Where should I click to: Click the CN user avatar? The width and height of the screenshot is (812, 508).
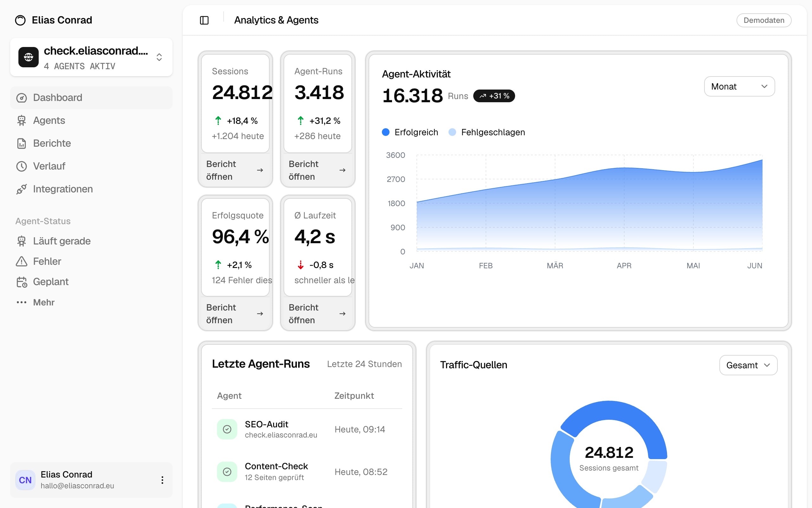[x=25, y=480]
